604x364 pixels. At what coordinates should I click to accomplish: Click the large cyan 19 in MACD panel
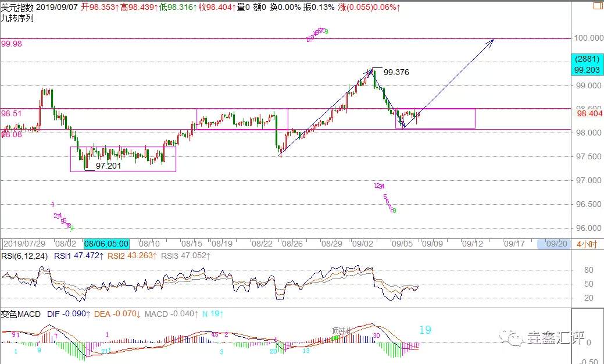pyautogui.click(x=426, y=330)
